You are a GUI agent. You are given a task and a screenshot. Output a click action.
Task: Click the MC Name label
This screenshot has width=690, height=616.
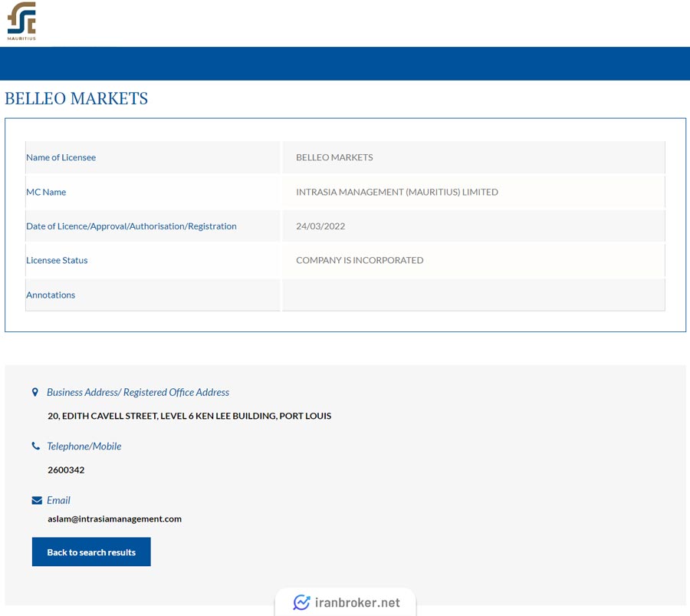[x=46, y=192]
